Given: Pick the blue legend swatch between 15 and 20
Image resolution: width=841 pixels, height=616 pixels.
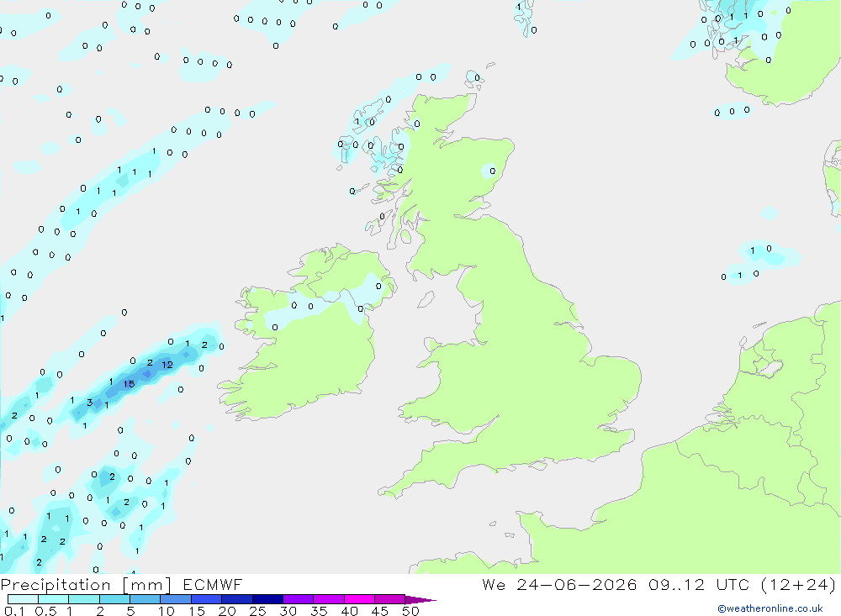Looking at the screenshot, I should coord(206,599).
